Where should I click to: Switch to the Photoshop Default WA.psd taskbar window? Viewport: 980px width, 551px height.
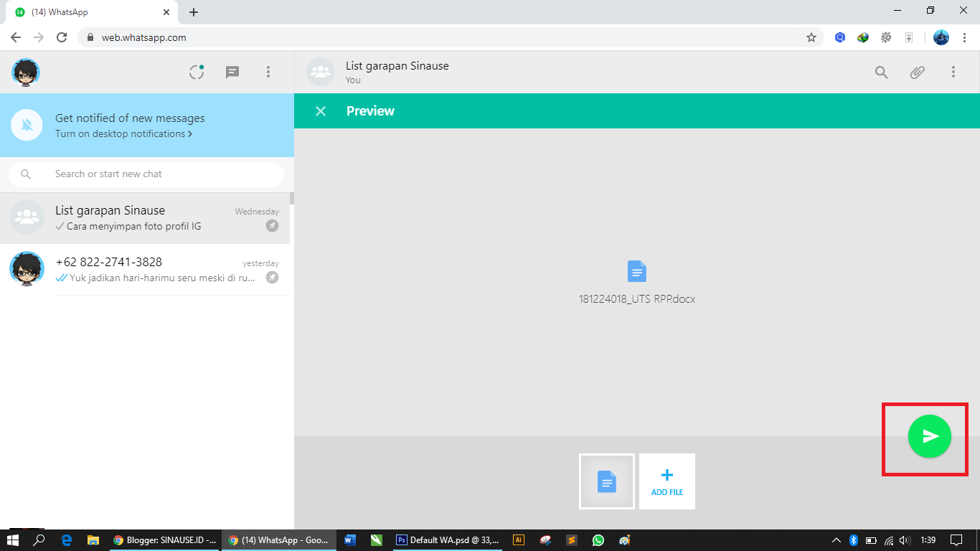(448, 540)
